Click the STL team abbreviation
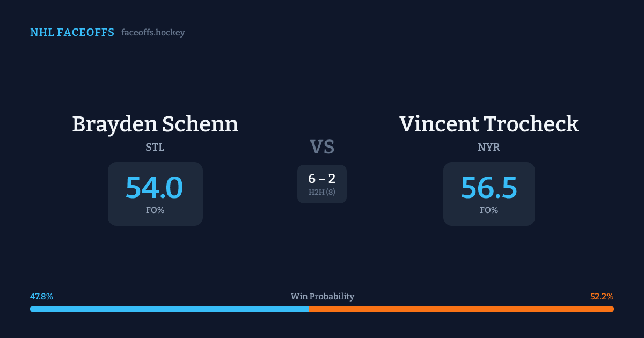 point(155,147)
